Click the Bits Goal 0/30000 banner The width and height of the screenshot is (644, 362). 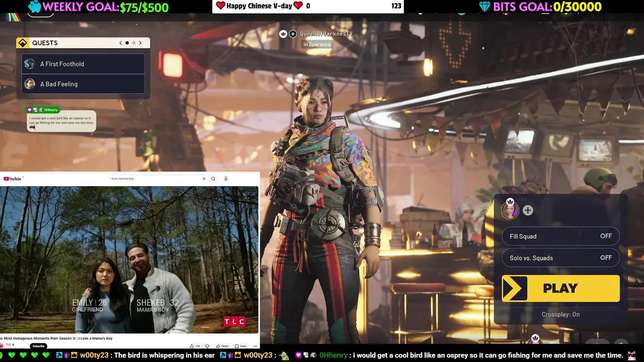click(540, 7)
